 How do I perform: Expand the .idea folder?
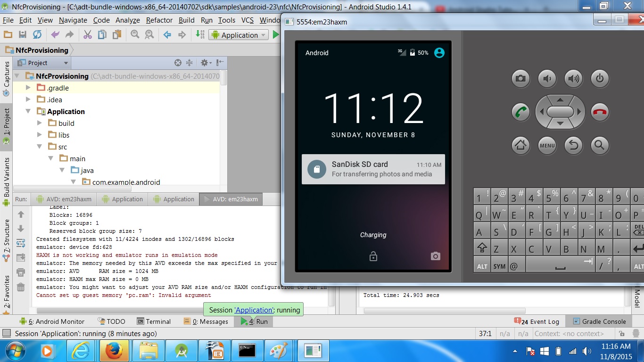28,99
